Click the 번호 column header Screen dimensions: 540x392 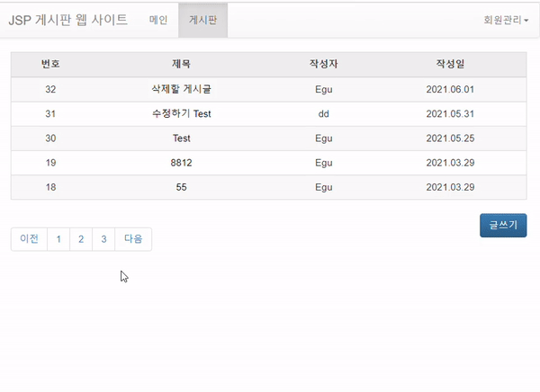[50, 64]
